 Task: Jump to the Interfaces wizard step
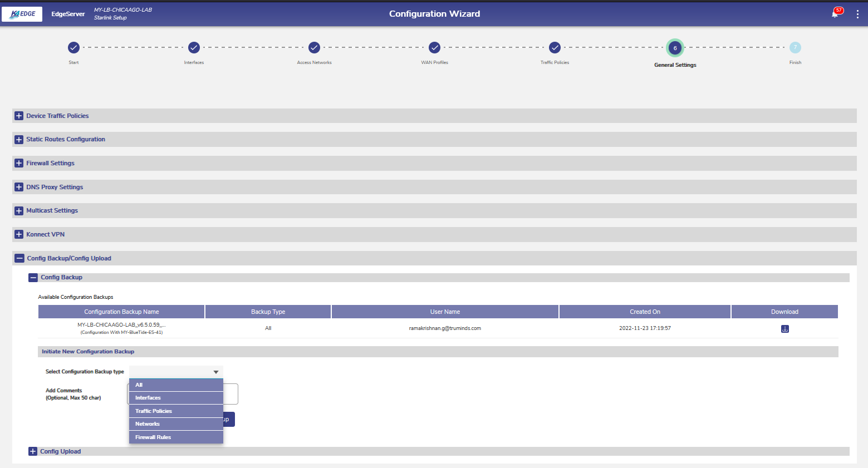pos(194,48)
